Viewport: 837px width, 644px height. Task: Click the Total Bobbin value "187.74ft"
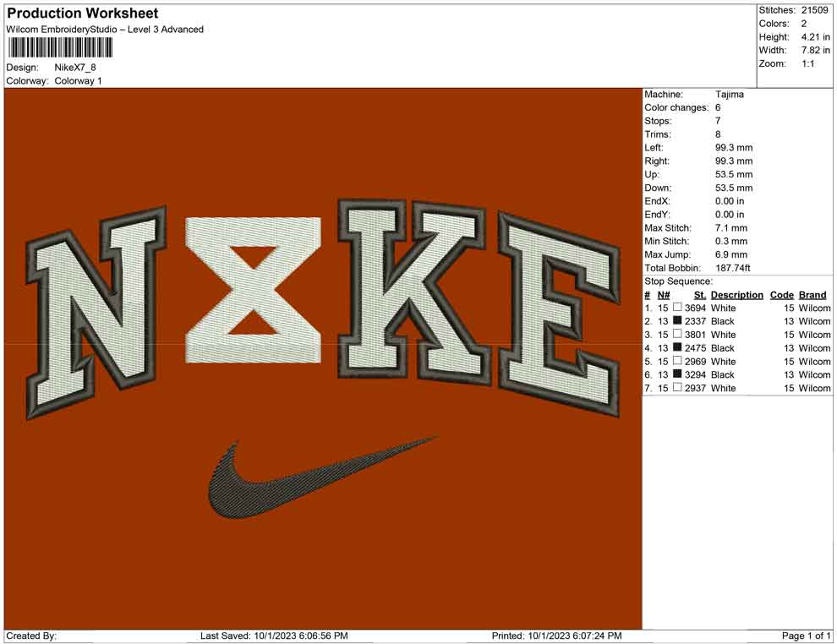click(733, 268)
